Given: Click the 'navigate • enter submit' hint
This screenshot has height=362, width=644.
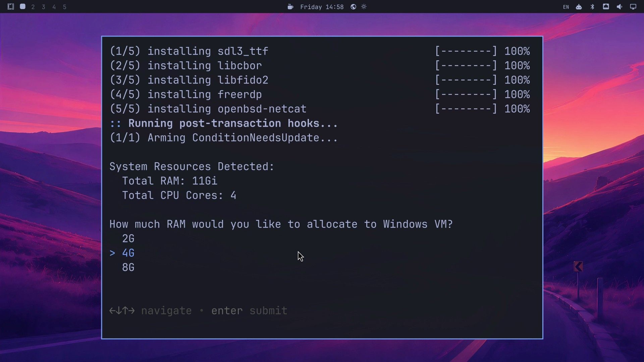Looking at the screenshot, I should click(x=198, y=311).
